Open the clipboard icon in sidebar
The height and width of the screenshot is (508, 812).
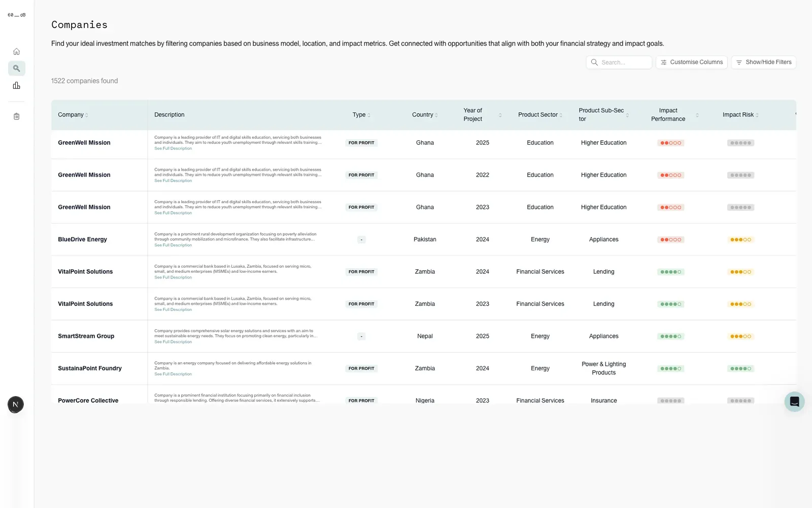(x=16, y=116)
